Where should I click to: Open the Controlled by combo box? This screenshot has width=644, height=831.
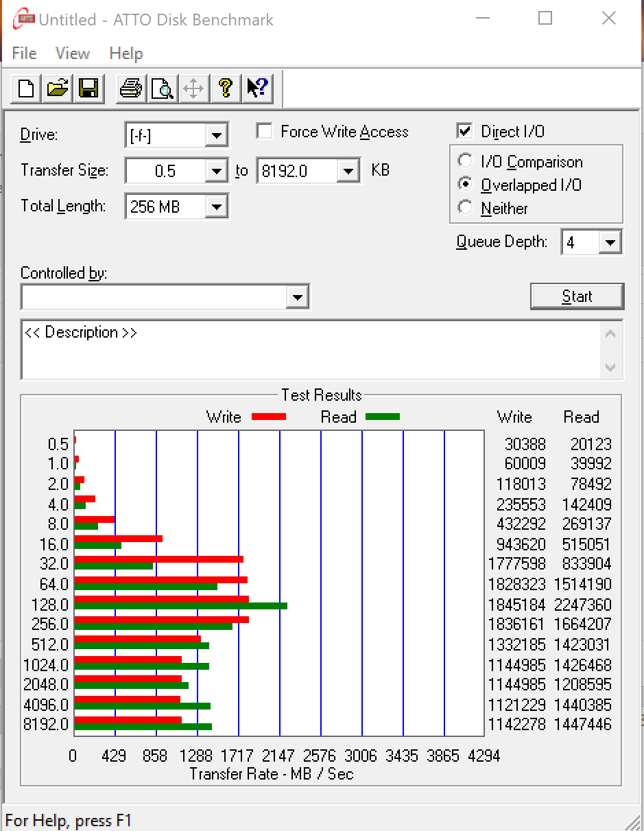point(297,298)
